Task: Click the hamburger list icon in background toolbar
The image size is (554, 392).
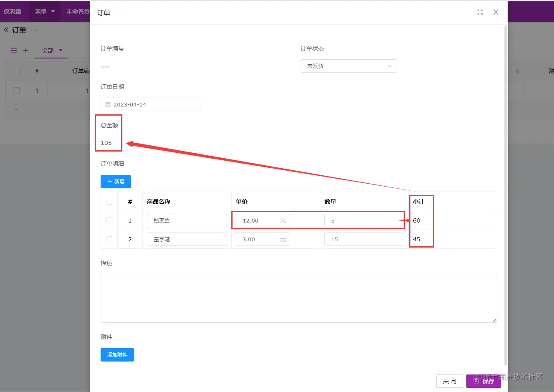Action: point(14,51)
